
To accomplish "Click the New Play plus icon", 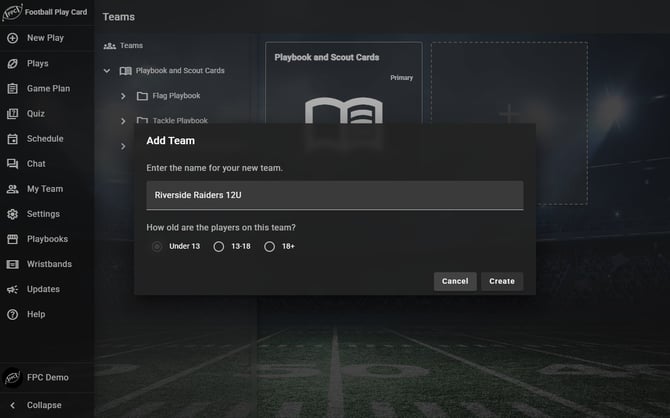I will point(12,38).
